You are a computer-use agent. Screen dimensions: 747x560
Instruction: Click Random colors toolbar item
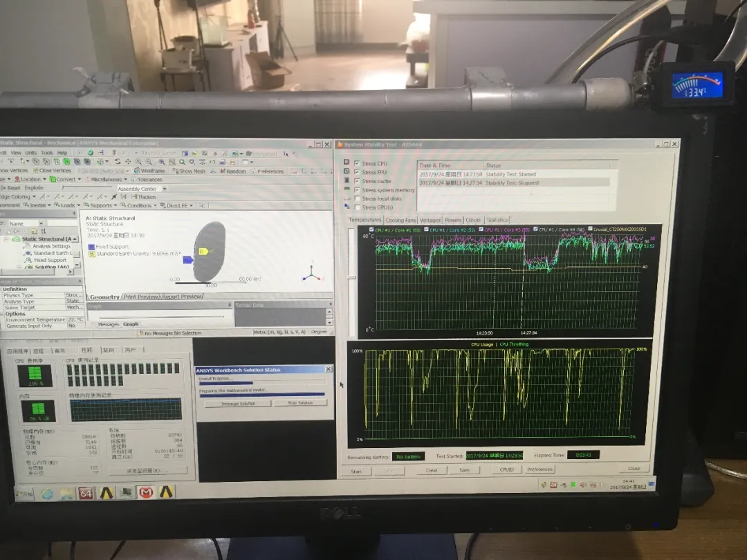coord(233,171)
